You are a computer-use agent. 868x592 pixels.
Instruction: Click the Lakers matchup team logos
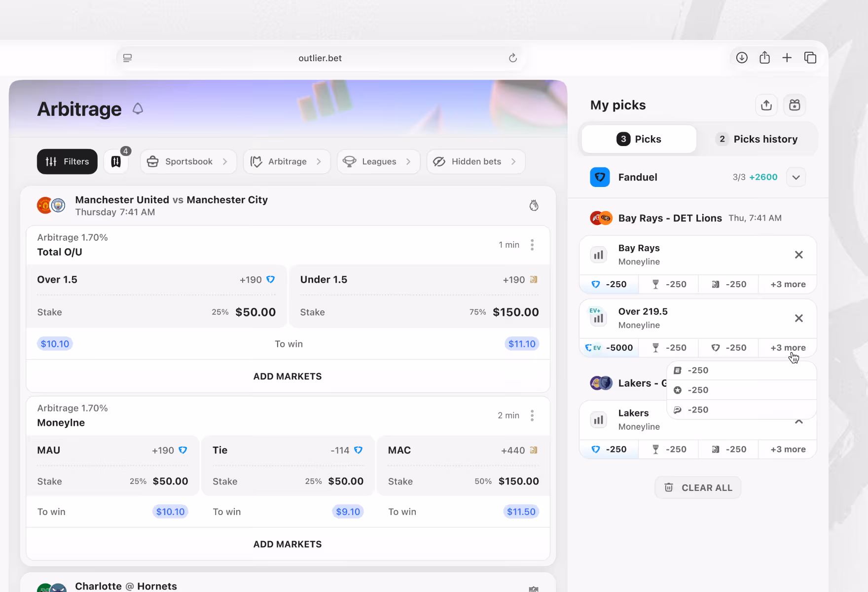(x=601, y=383)
